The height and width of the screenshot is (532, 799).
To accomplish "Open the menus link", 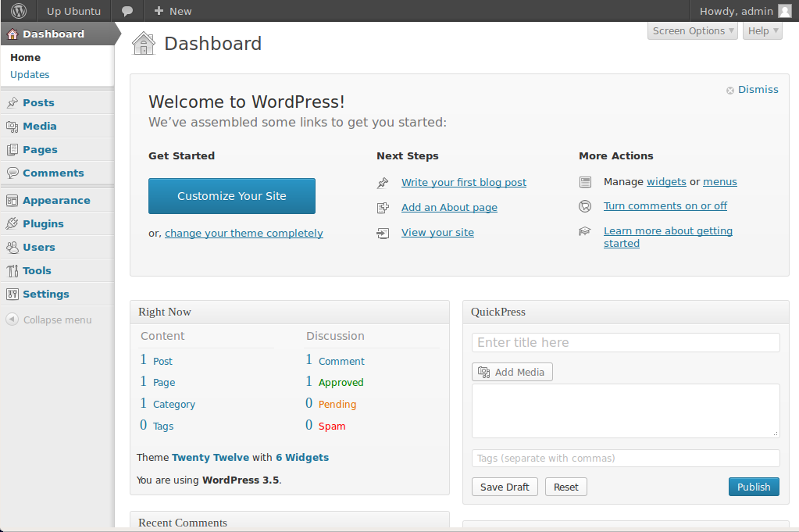I will (720, 182).
